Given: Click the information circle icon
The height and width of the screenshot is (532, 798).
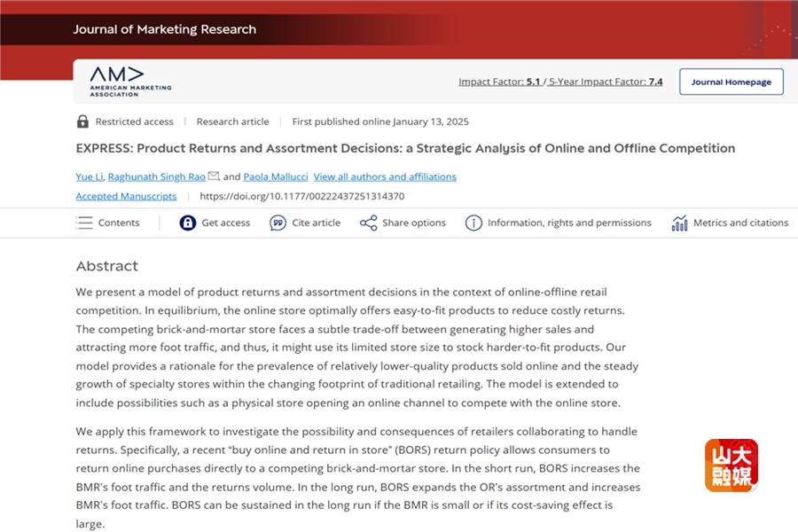Looking at the screenshot, I should click(473, 223).
